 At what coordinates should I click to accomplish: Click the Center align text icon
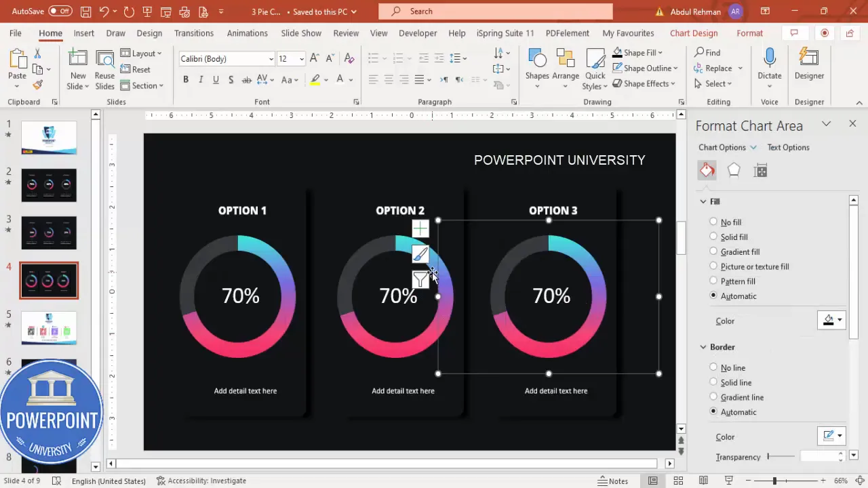coord(389,80)
